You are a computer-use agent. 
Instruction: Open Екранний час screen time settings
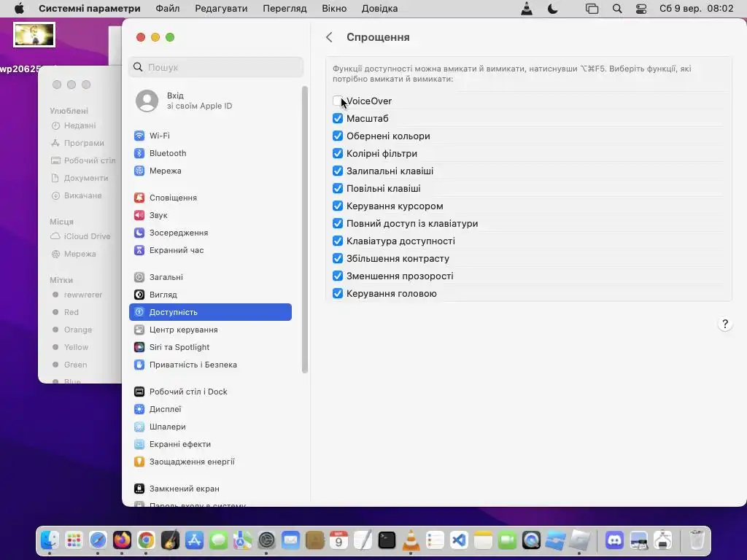[x=210, y=250]
